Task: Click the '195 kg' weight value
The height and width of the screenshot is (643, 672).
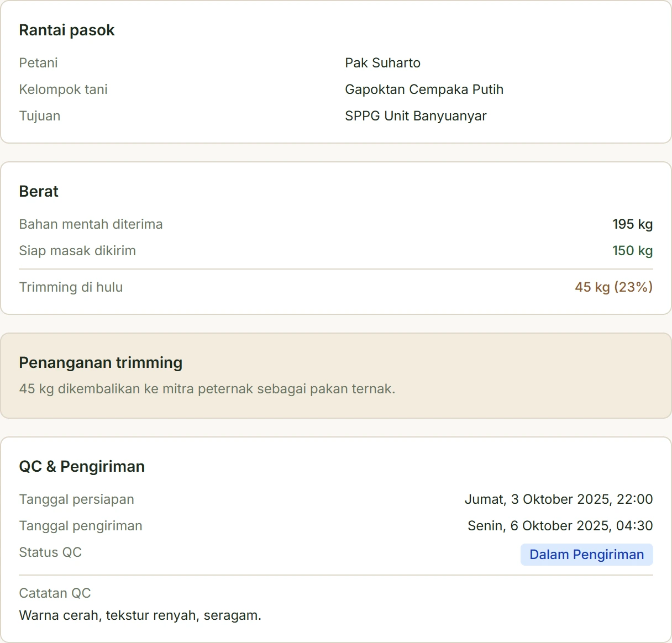Action: (x=633, y=224)
